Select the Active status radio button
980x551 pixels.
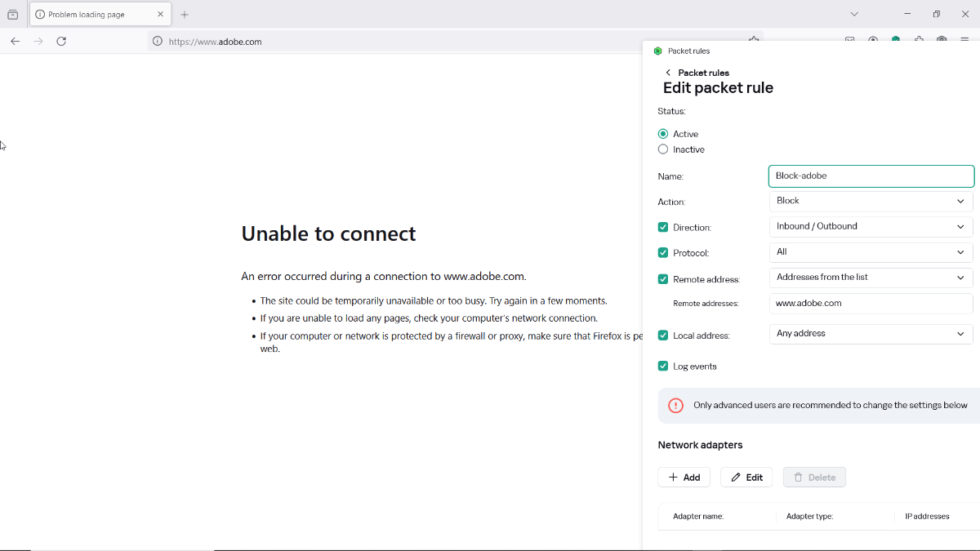[663, 134]
